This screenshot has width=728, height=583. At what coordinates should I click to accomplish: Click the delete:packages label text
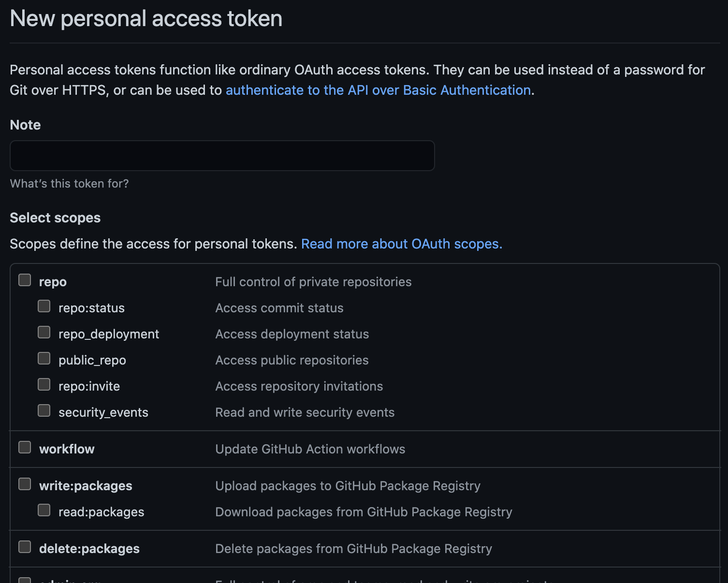pos(89,549)
